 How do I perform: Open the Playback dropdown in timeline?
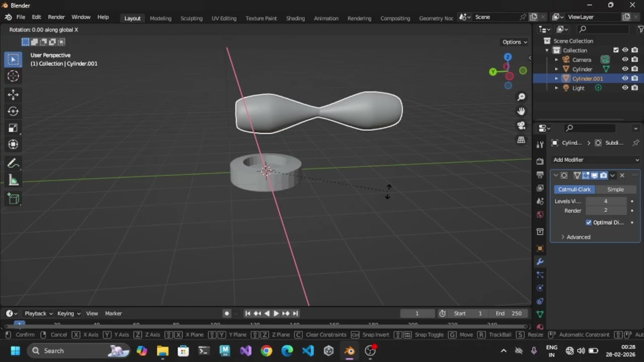click(38, 313)
